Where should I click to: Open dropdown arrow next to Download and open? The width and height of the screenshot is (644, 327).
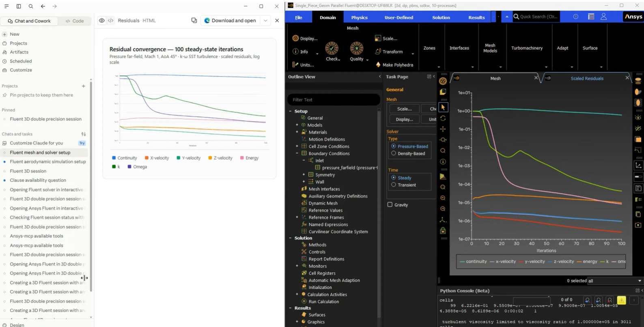point(265,20)
